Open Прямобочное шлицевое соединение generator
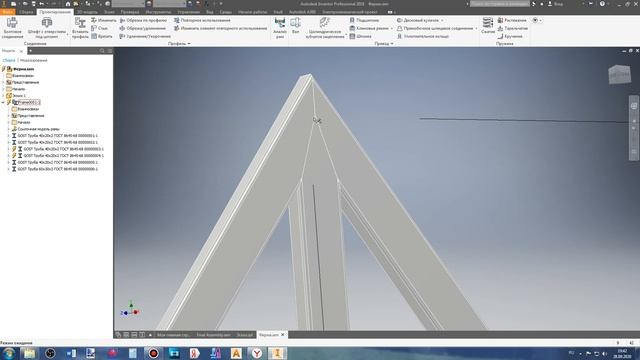This screenshot has height=360, width=640. [434, 28]
